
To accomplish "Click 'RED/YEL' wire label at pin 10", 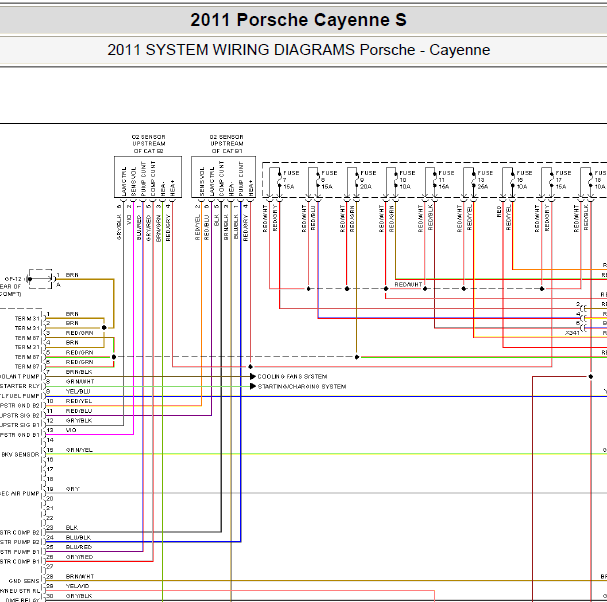I will click(x=79, y=401).
